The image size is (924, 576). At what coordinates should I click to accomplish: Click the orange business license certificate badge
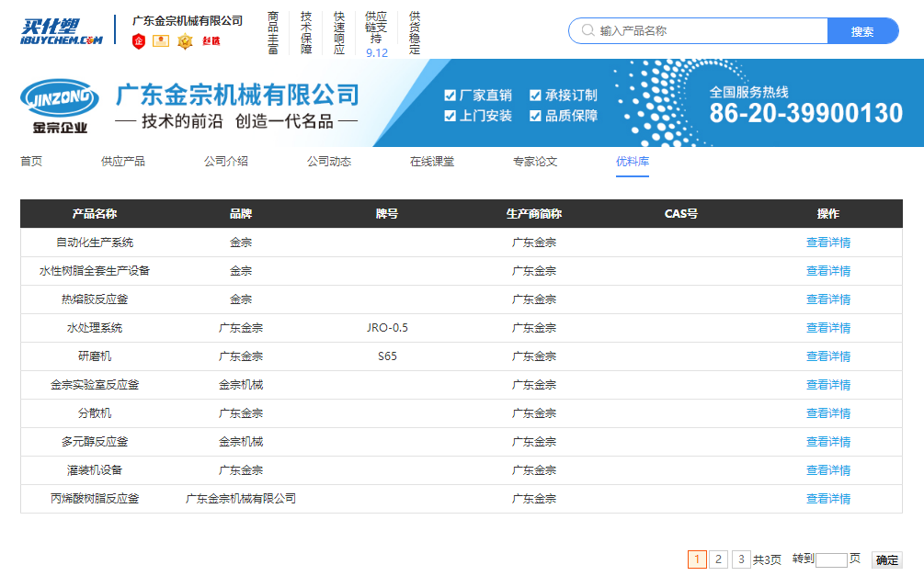(161, 40)
